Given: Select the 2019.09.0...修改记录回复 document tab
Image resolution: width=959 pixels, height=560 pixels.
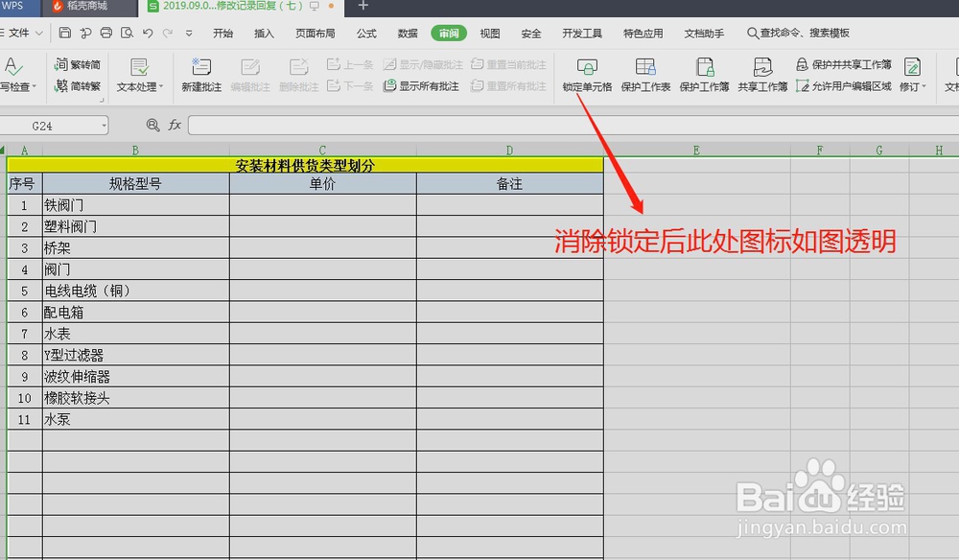Looking at the screenshot, I should (233, 6).
